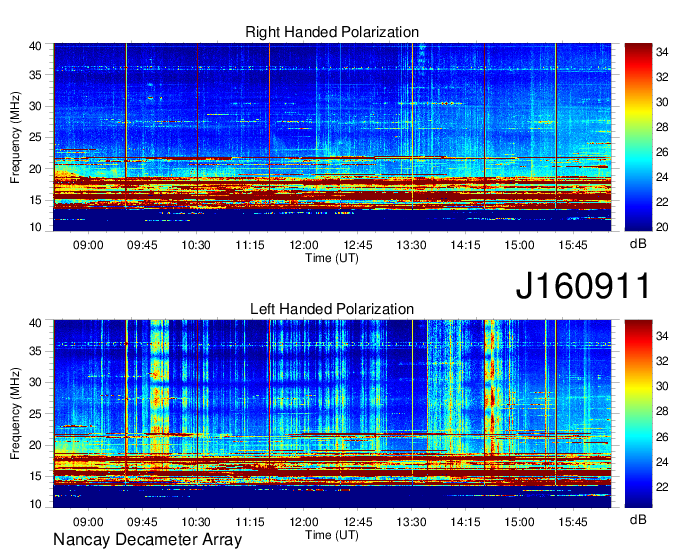The width and height of the screenshot is (680, 552).
Task: Click the 30 MHz tick on the bottom plot
Action: 35,382
